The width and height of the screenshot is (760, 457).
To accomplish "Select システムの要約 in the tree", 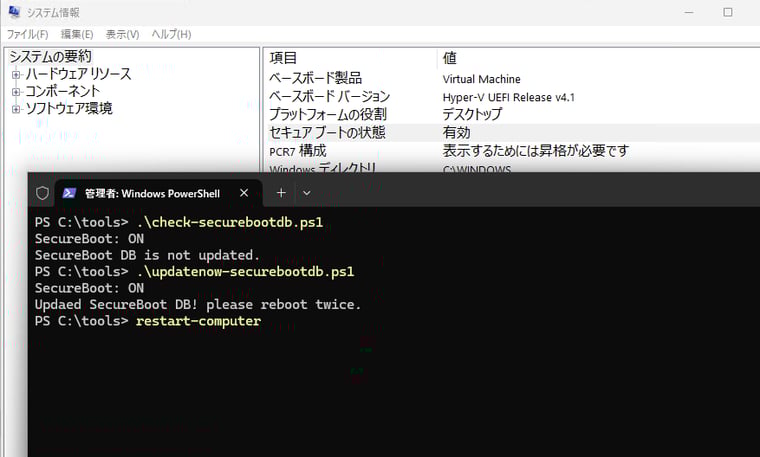I will 50,57.
